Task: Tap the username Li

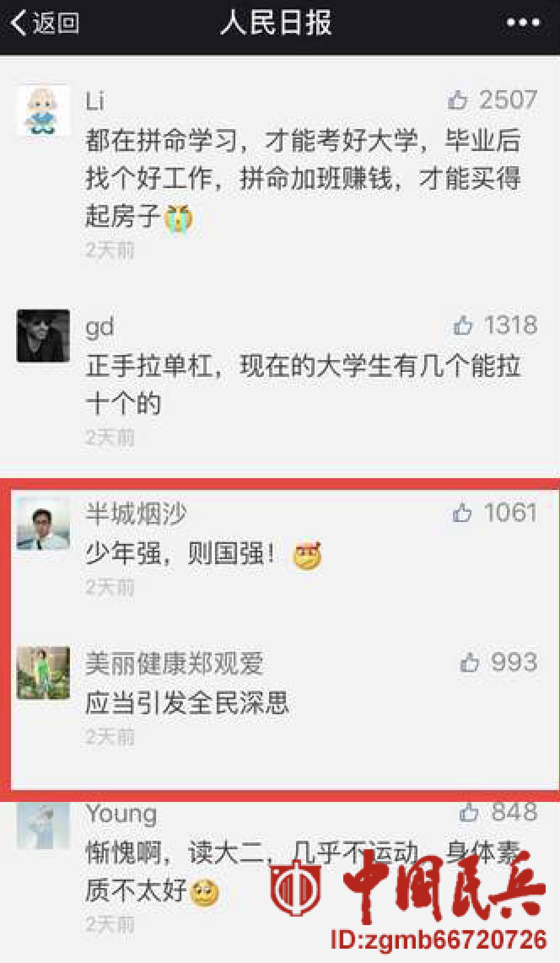Action: 95,101
